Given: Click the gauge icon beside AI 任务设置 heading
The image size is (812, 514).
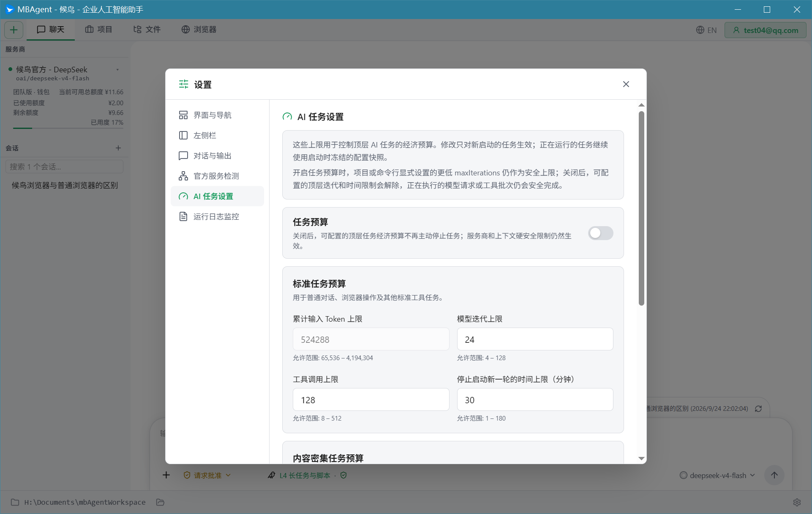Looking at the screenshot, I should tap(287, 117).
